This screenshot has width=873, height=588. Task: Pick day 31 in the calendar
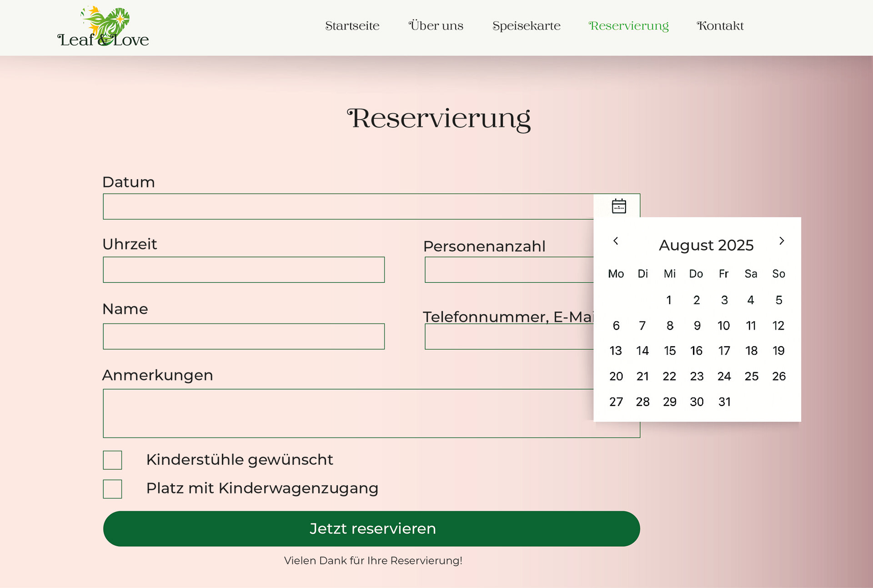[724, 402]
